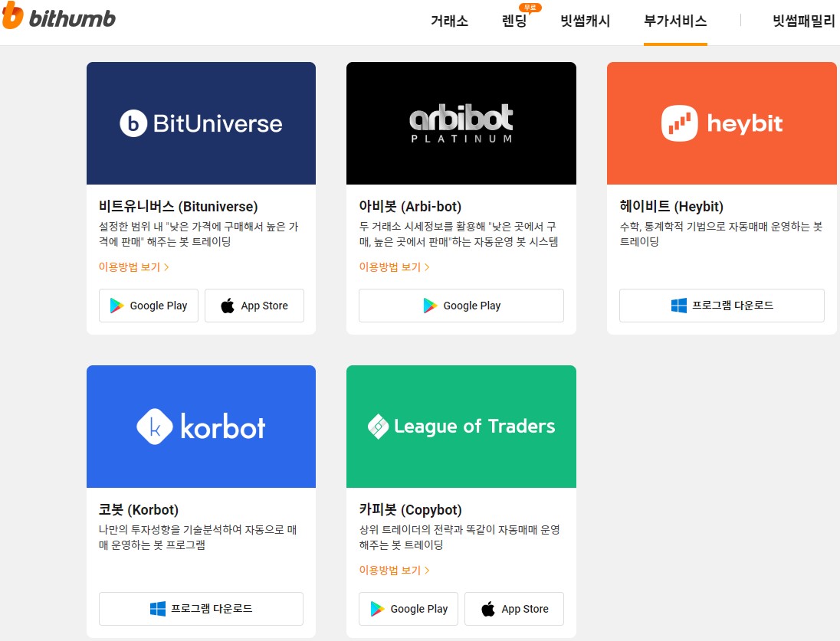840x641 pixels.
Task: Open the 부가서비스 menu
Action: click(675, 21)
